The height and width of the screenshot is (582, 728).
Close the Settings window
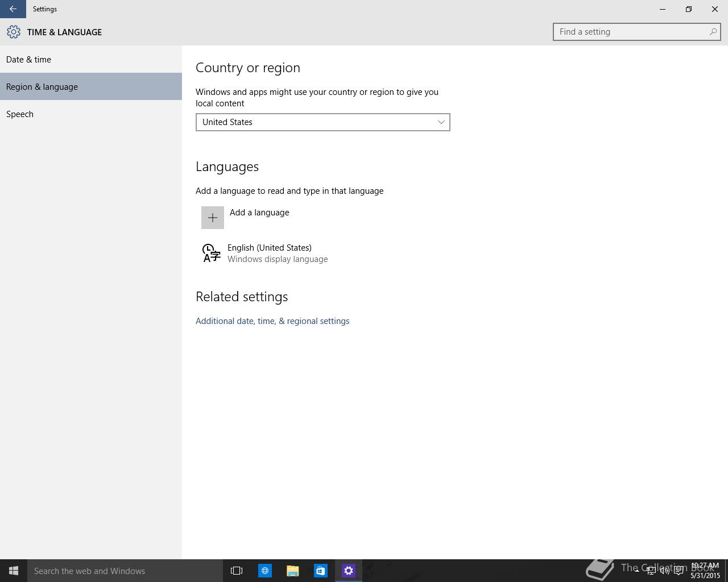tap(715, 9)
